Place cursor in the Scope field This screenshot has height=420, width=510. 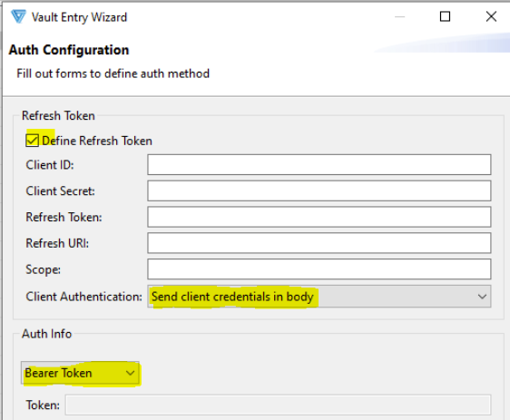pyautogui.click(x=319, y=269)
